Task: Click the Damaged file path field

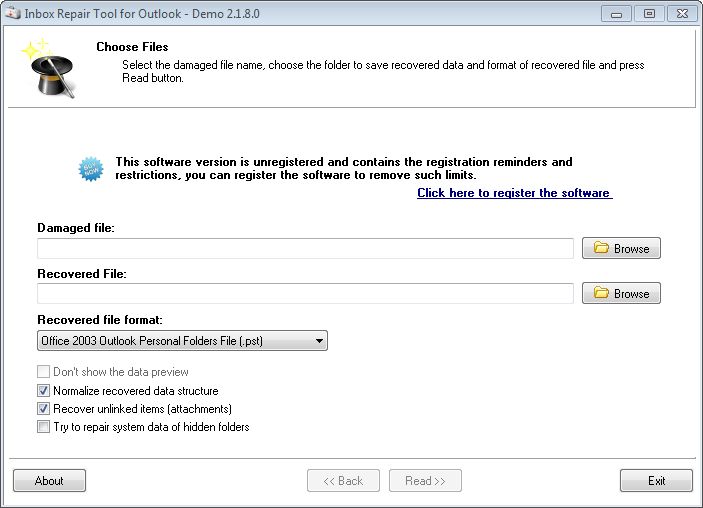Action: click(305, 248)
